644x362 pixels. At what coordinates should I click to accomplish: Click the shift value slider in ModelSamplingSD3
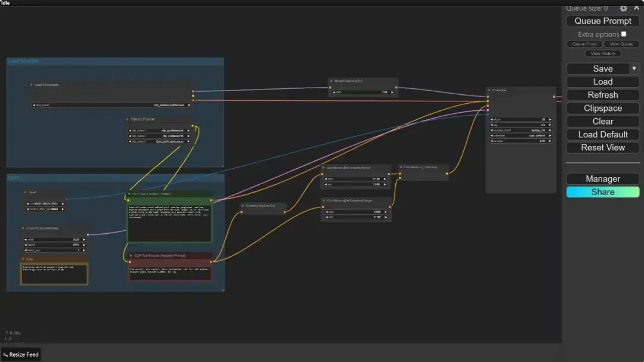tap(363, 92)
